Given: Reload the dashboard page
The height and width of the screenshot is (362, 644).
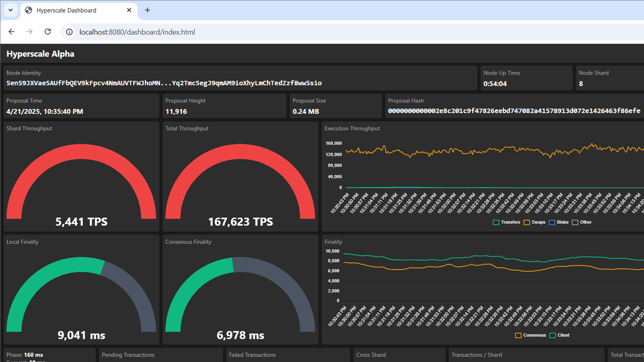Looking at the screenshot, I should click(x=47, y=32).
